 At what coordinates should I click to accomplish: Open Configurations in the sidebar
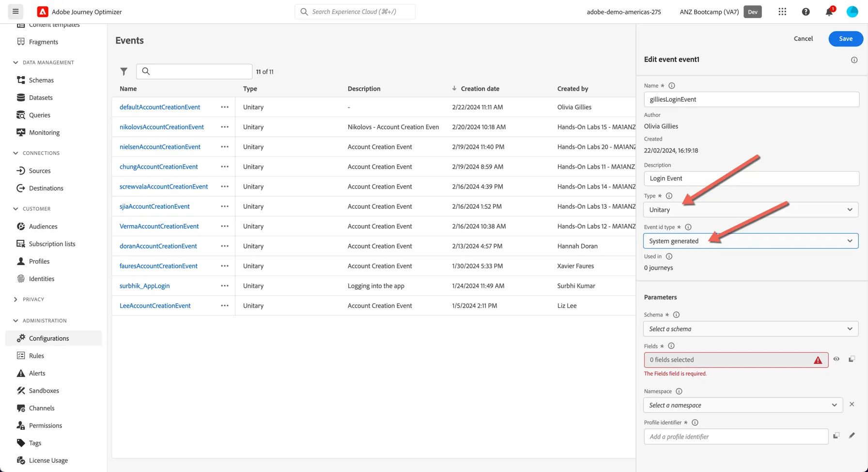click(53, 338)
